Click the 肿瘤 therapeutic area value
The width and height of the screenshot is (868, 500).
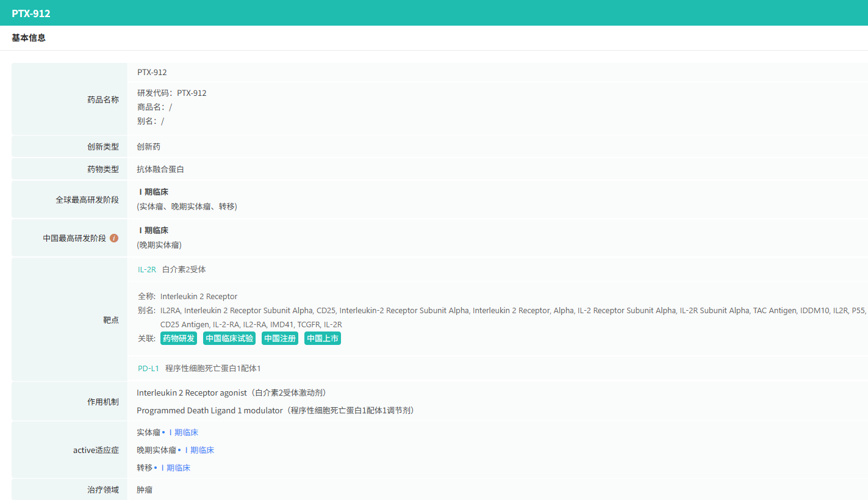click(x=145, y=490)
